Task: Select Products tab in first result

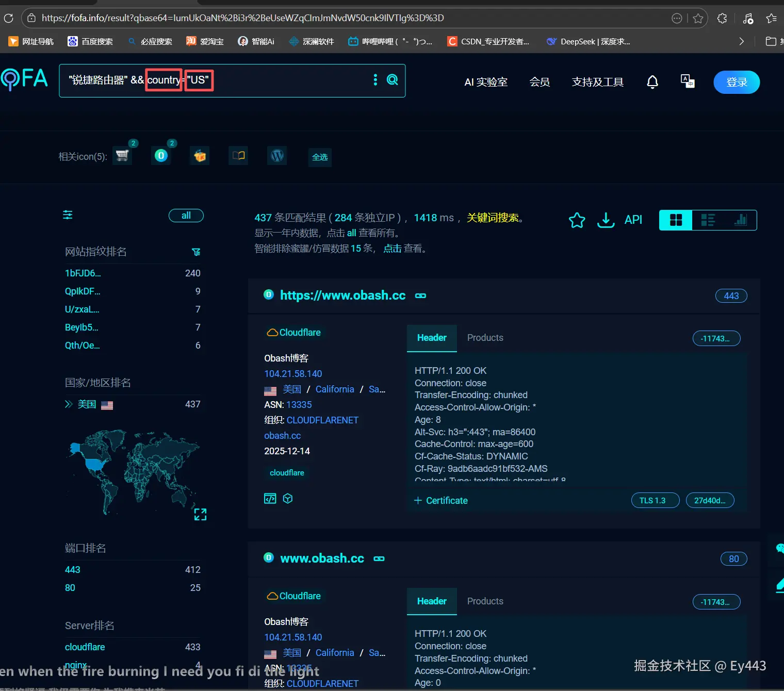Action: point(485,338)
